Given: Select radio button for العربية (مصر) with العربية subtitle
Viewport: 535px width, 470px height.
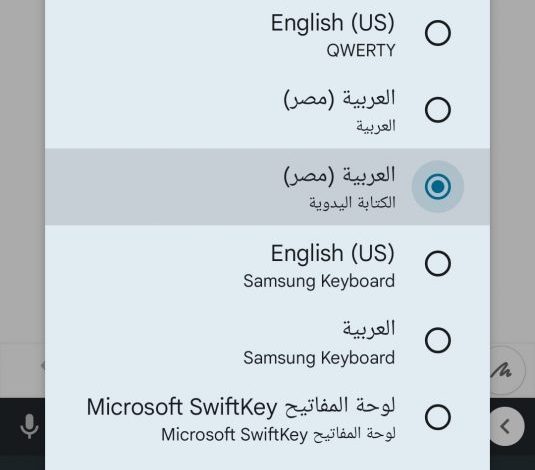Looking at the screenshot, I should (x=438, y=110).
